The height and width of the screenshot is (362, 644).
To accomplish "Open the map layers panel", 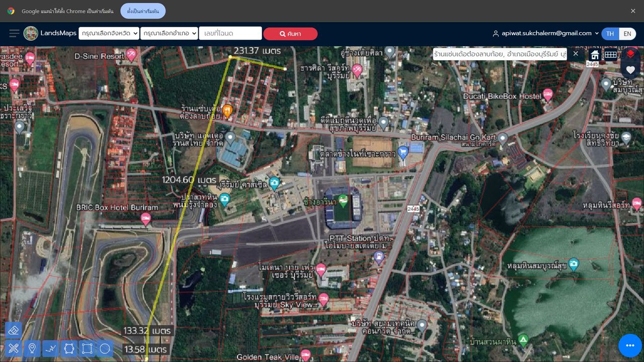I will 630,54.
